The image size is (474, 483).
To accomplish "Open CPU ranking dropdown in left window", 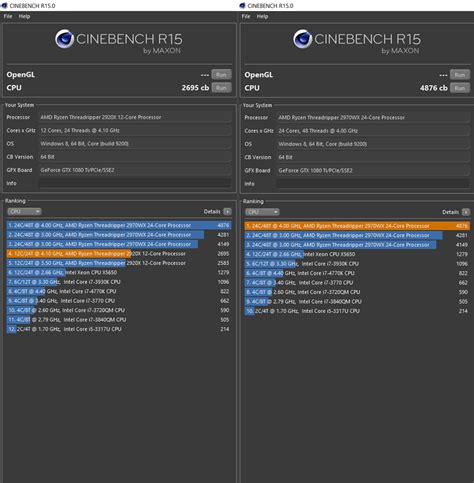I will (24, 212).
